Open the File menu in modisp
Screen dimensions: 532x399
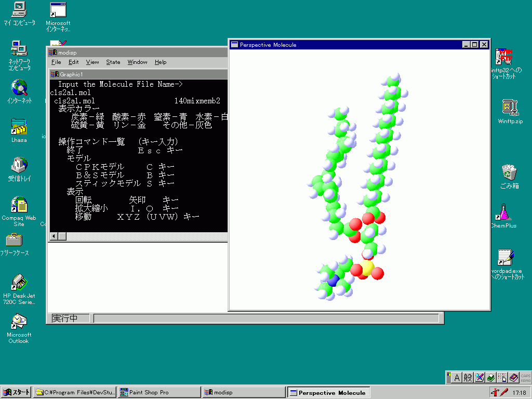(x=56, y=62)
